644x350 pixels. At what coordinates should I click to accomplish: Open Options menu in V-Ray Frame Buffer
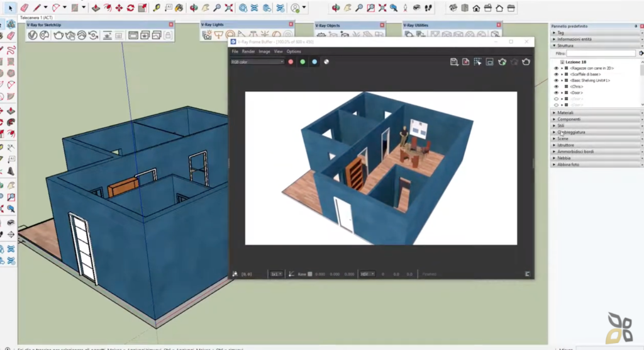294,52
